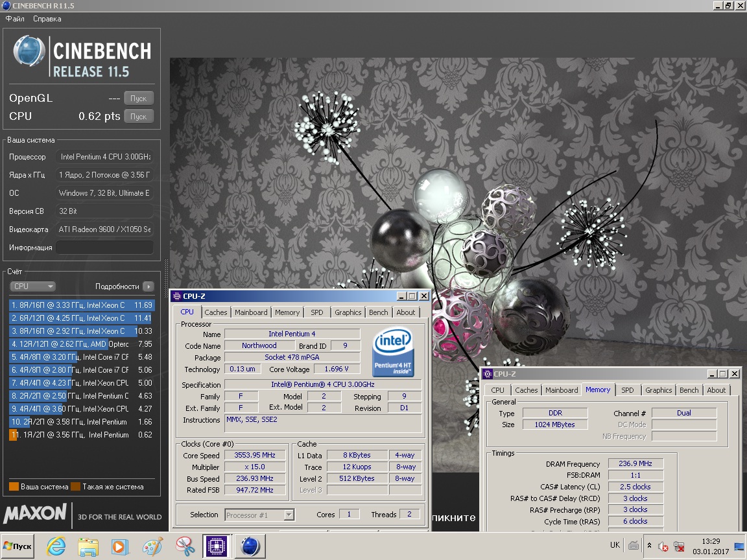
Task: Open CPU tab in Memory CPU-Z window
Action: (497, 390)
